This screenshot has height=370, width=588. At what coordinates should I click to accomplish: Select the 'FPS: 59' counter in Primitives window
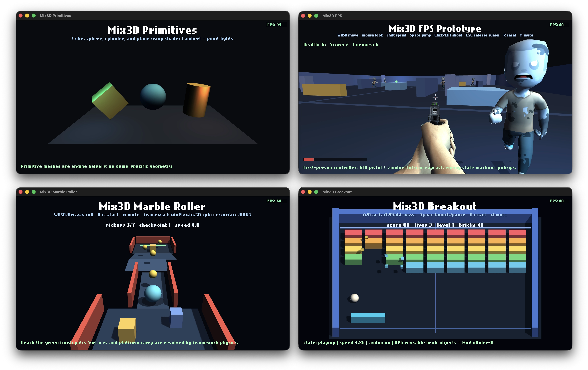coord(274,25)
